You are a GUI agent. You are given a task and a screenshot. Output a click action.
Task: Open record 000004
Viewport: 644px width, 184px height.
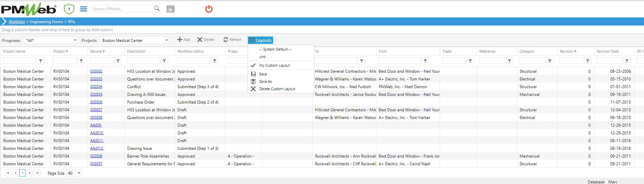(x=96, y=87)
